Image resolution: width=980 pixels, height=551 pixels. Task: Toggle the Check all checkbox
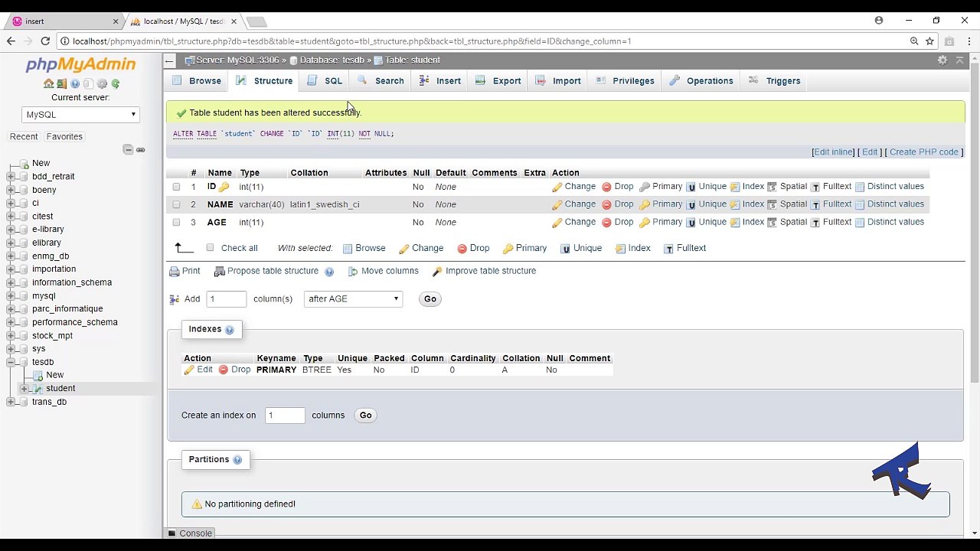[210, 247]
